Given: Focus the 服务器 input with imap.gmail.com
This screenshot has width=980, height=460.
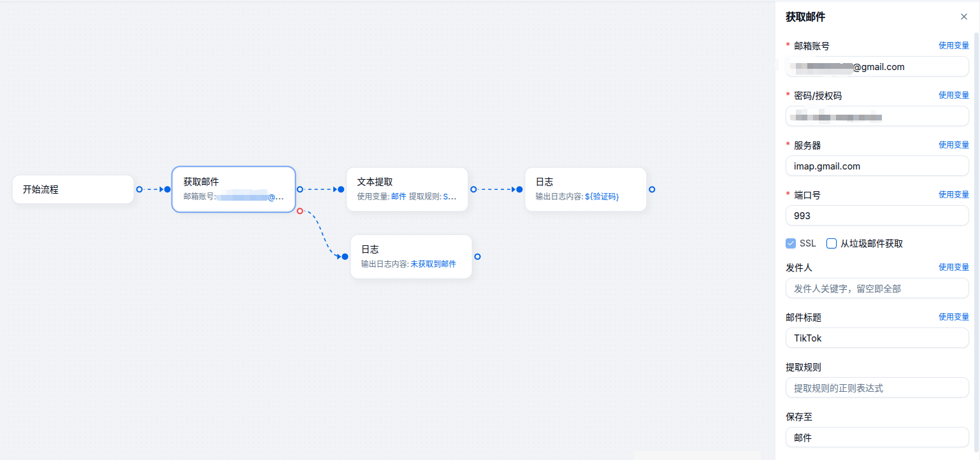Looking at the screenshot, I should coord(877,166).
